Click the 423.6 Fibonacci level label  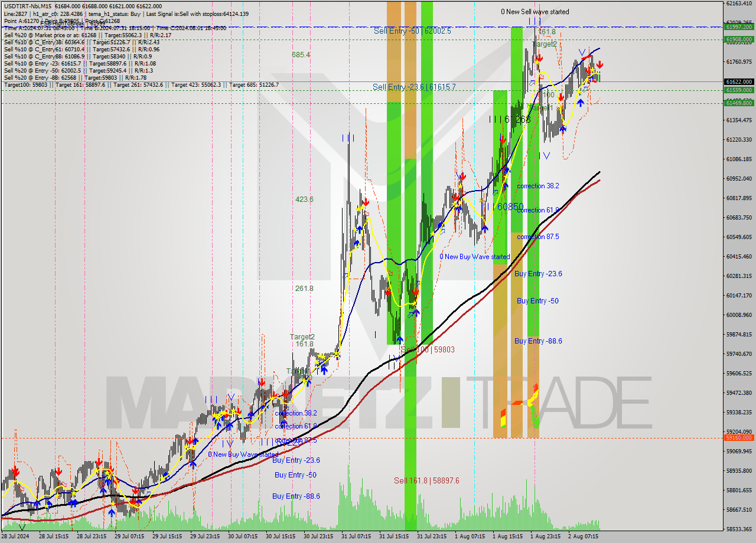[x=304, y=199]
